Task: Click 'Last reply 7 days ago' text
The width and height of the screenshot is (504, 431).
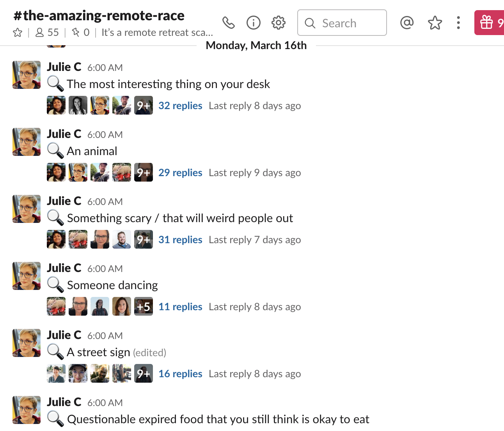Action: pos(255,240)
